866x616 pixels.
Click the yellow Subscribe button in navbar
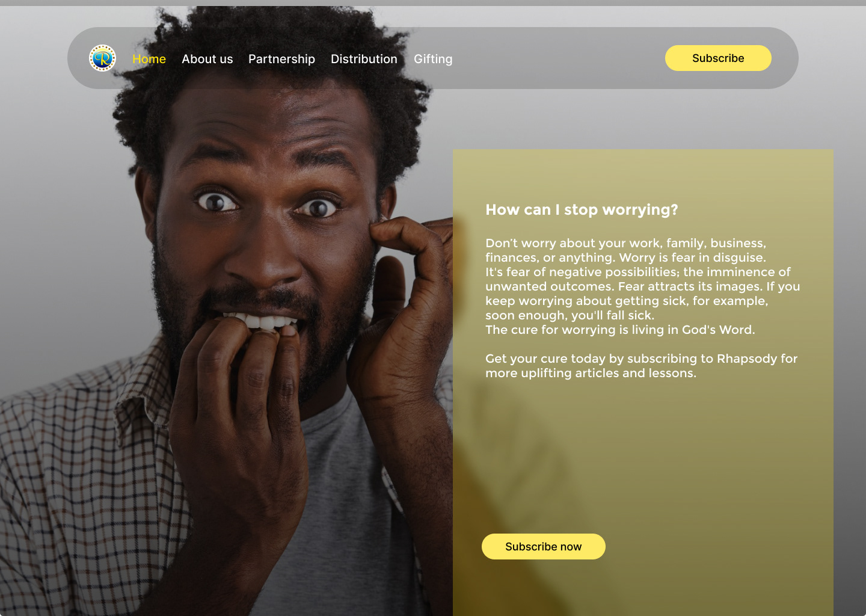(718, 58)
